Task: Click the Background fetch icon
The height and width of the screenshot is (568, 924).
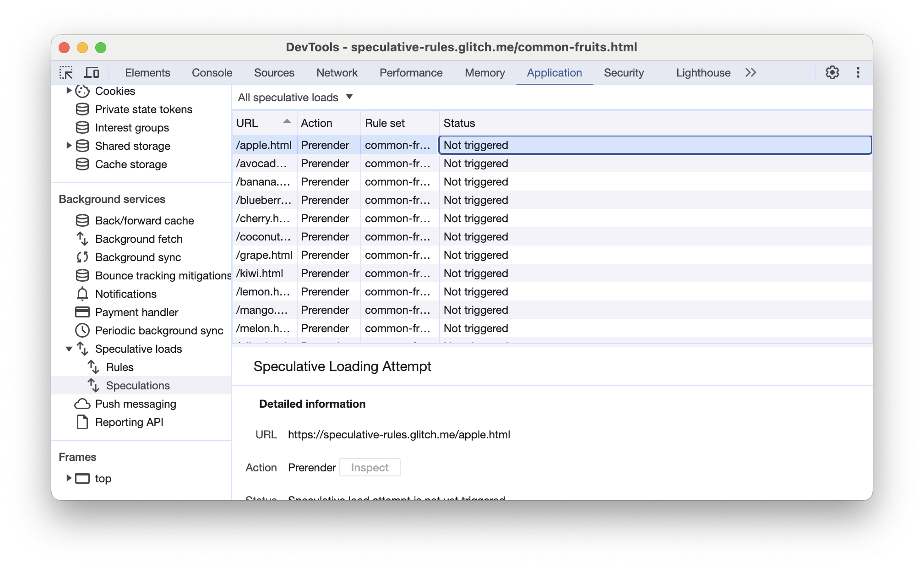Action: 82,239
